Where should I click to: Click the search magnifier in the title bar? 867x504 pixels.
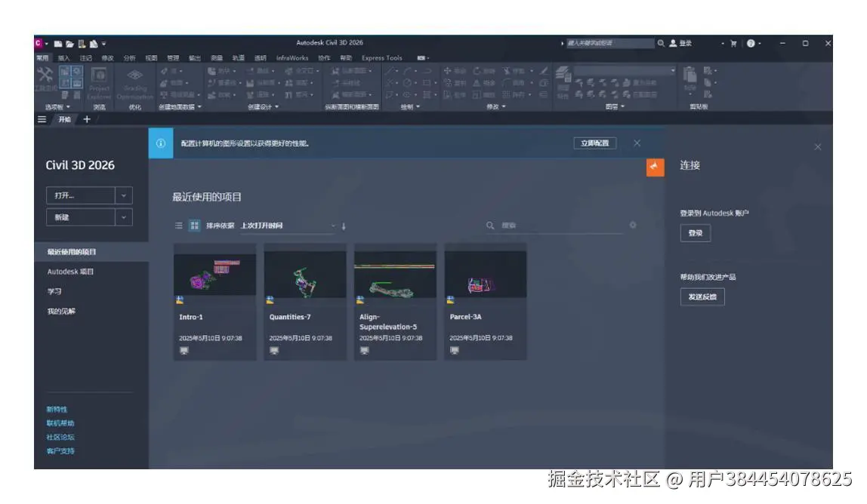[x=662, y=43]
